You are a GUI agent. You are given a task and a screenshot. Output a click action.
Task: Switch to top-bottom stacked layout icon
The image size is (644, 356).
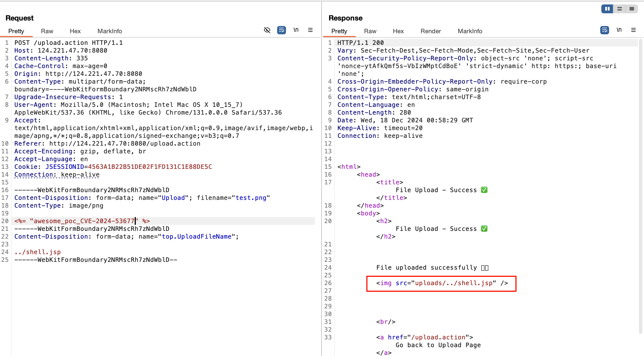coord(620,9)
